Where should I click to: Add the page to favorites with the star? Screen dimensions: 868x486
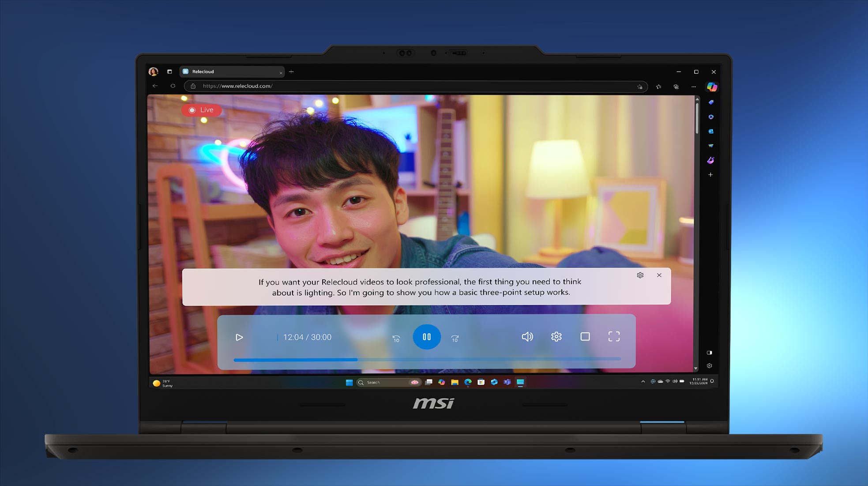tap(658, 87)
